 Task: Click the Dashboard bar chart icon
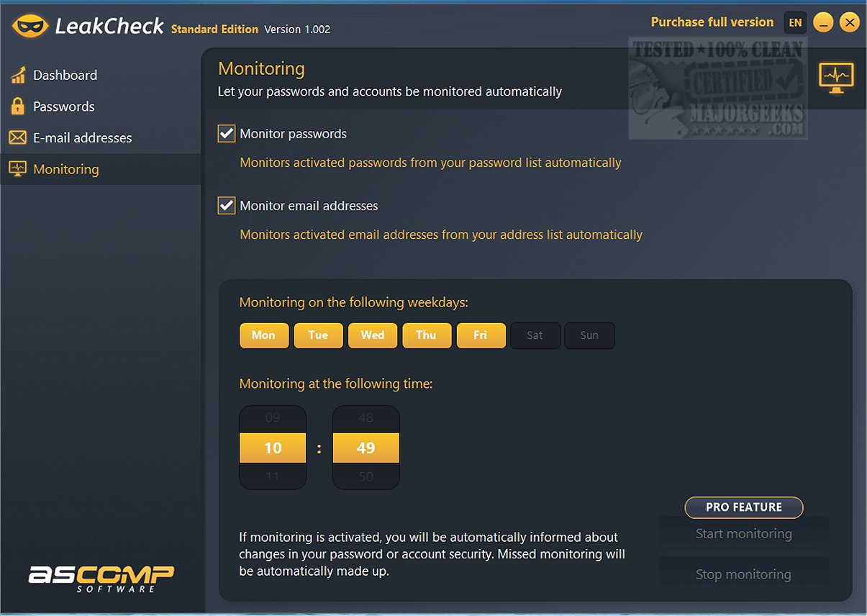click(x=17, y=75)
